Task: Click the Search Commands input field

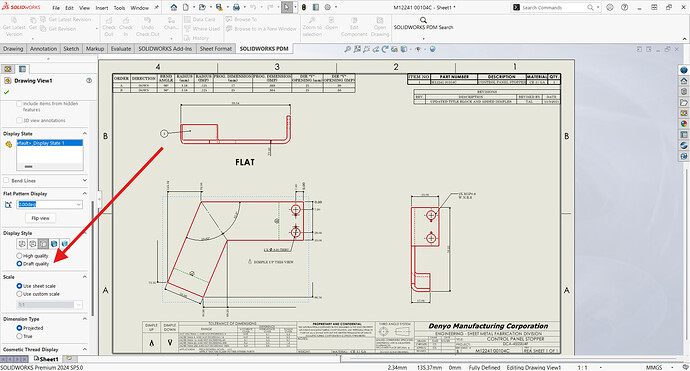Action: tap(553, 7)
